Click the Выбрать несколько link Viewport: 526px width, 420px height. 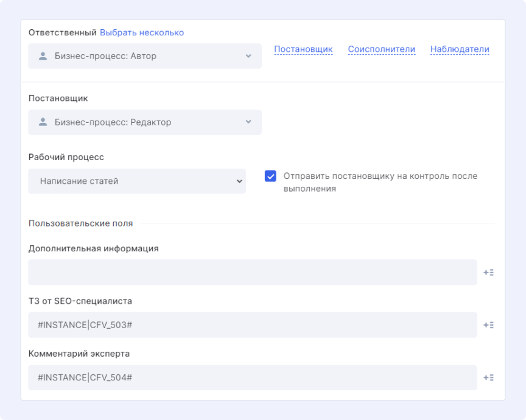(142, 32)
